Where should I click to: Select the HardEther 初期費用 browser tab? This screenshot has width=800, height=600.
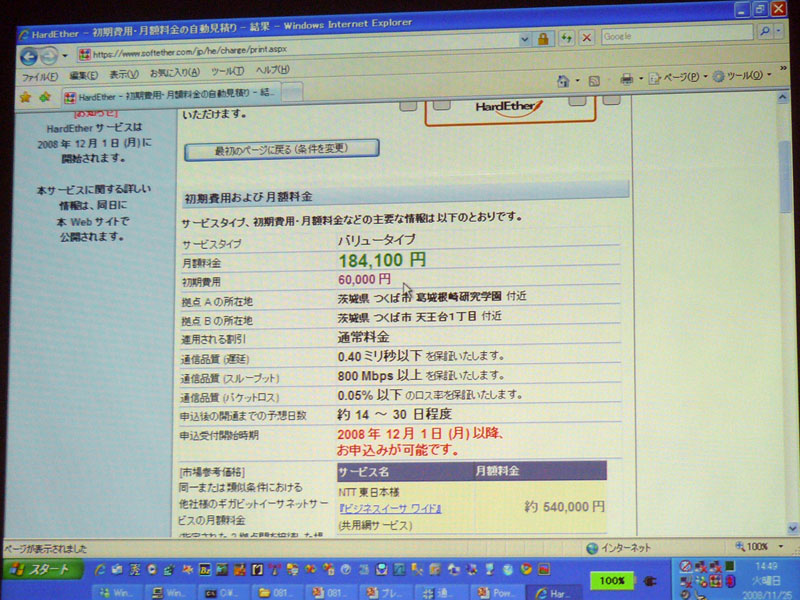click(x=171, y=94)
